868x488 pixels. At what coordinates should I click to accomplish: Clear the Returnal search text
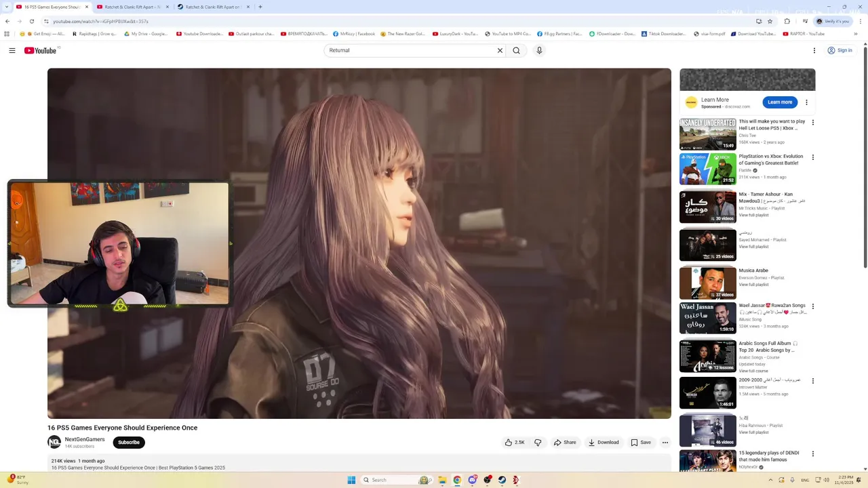(500, 50)
